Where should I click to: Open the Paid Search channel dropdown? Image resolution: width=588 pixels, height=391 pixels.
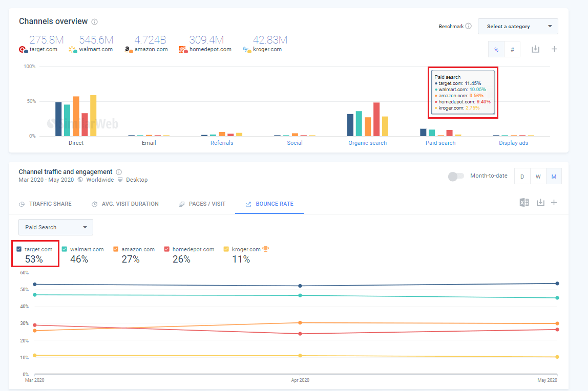[x=56, y=227]
